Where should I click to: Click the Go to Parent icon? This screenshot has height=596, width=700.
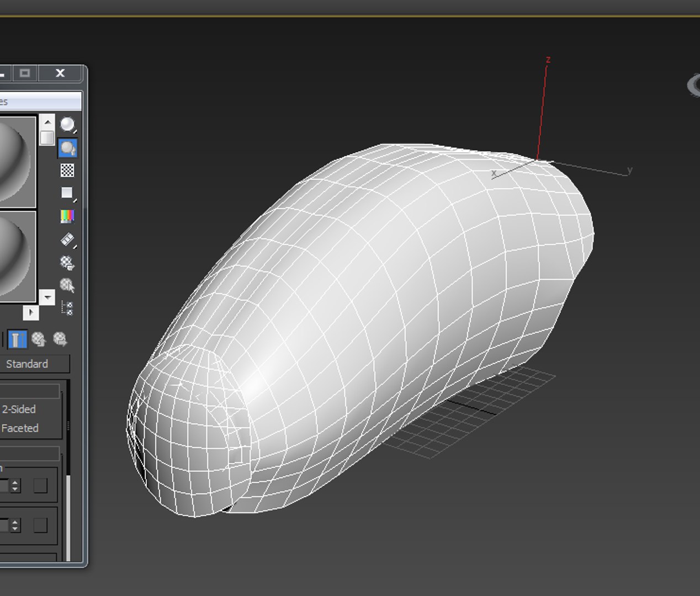(x=38, y=339)
